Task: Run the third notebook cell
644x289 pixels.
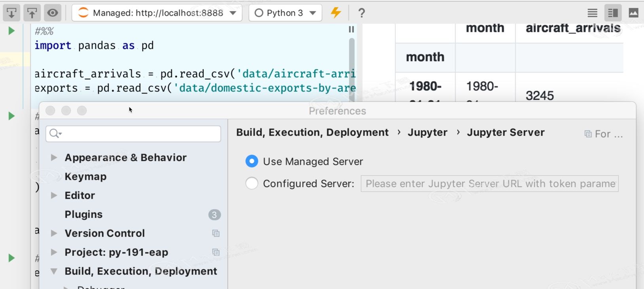Action: click(x=11, y=258)
